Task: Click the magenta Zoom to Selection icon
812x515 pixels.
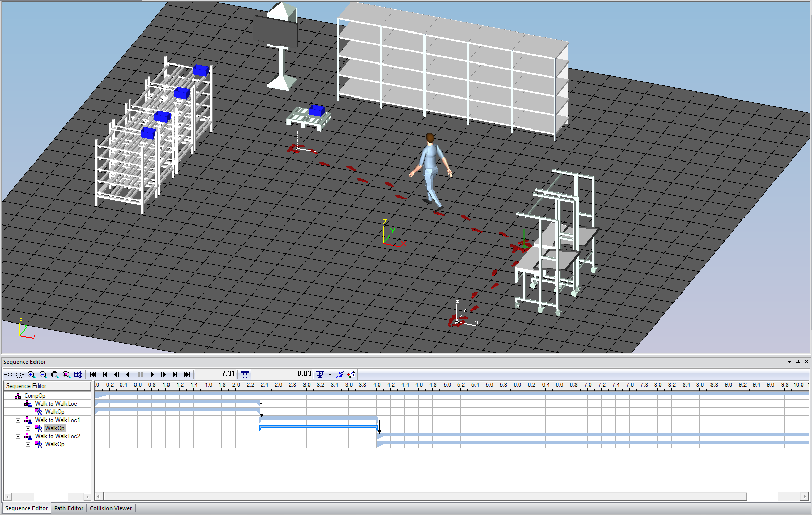Action: pyautogui.click(x=66, y=375)
